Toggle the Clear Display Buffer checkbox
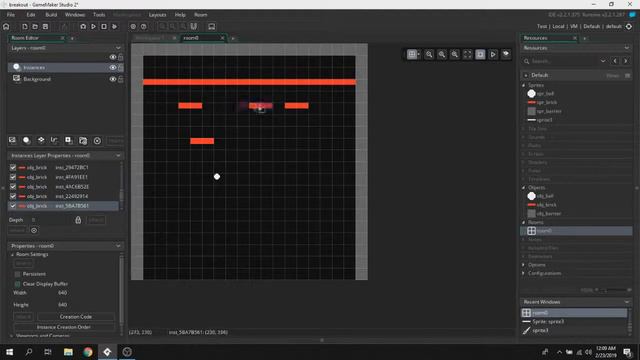Viewport: 640px width, 360px height. tap(18, 284)
